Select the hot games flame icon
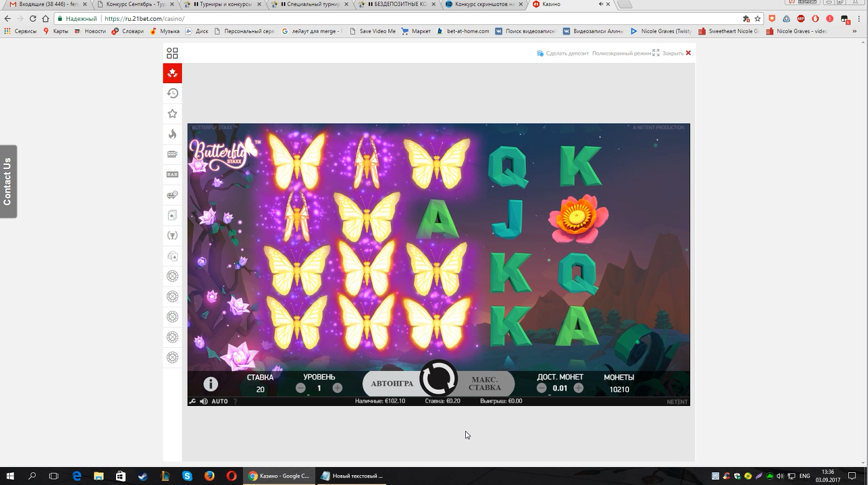The height and width of the screenshot is (485, 868). pyautogui.click(x=172, y=134)
